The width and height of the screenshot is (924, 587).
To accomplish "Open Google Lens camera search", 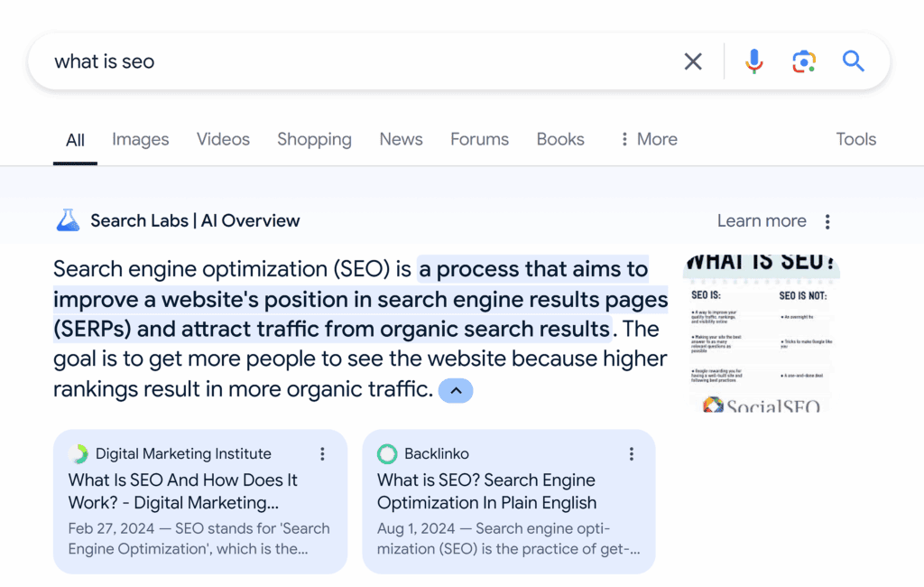I will click(x=804, y=61).
